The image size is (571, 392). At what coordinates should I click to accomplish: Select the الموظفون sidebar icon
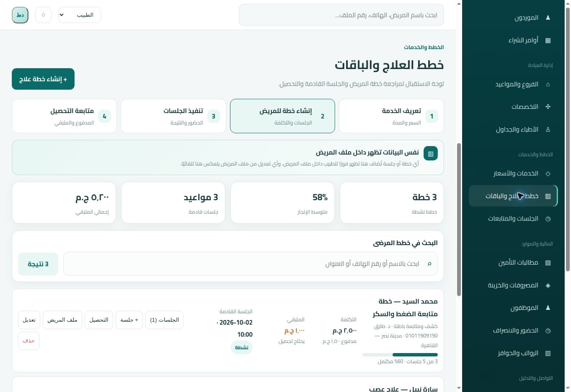[548, 308]
